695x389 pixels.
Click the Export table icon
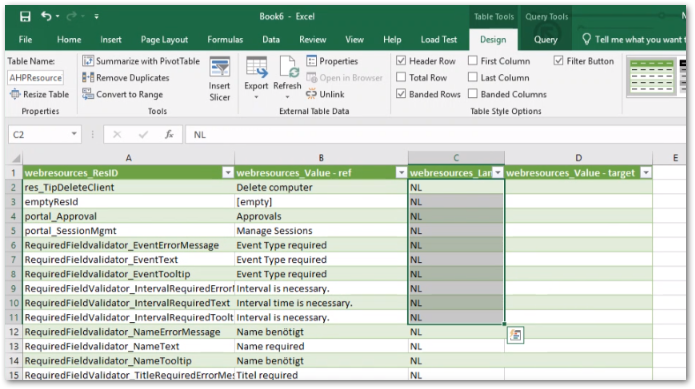tap(256, 67)
